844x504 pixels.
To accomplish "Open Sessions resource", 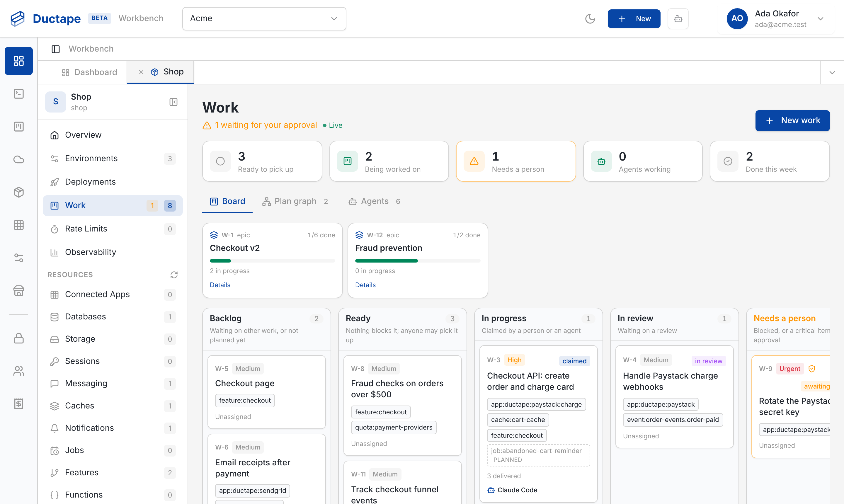I will point(113,361).
